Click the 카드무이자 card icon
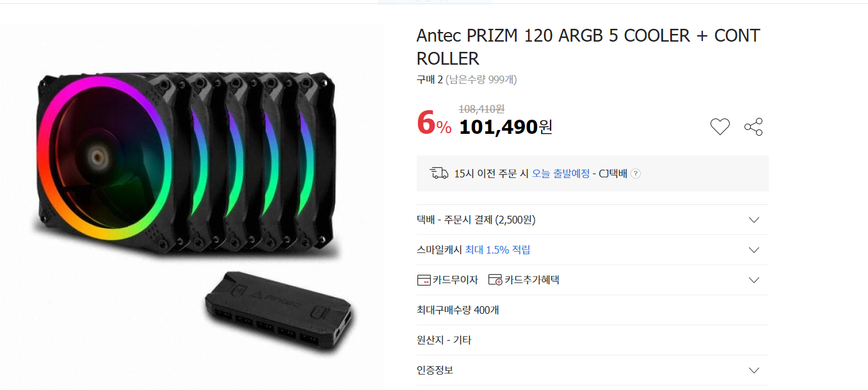The width and height of the screenshot is (868, 390). (423, 280)
